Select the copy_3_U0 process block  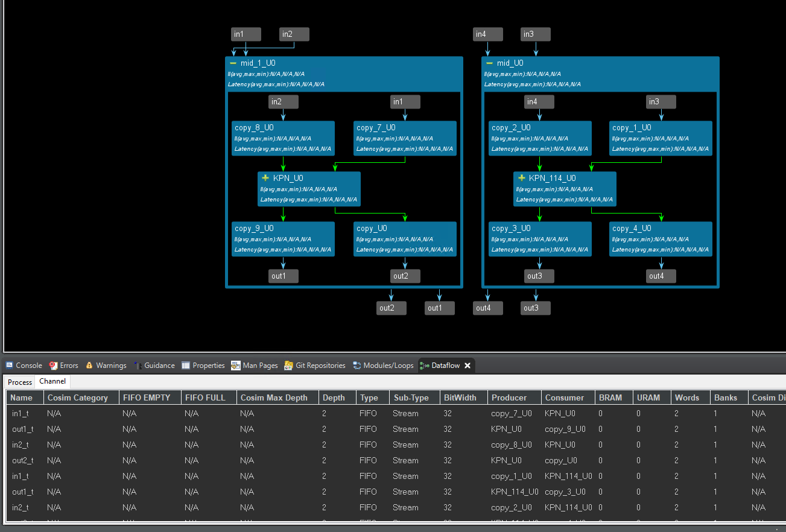[540, 239]
